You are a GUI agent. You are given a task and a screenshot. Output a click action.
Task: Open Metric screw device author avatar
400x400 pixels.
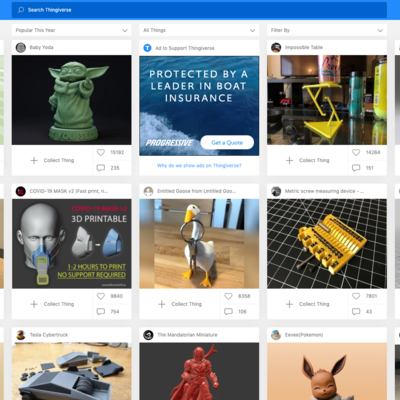276,191
